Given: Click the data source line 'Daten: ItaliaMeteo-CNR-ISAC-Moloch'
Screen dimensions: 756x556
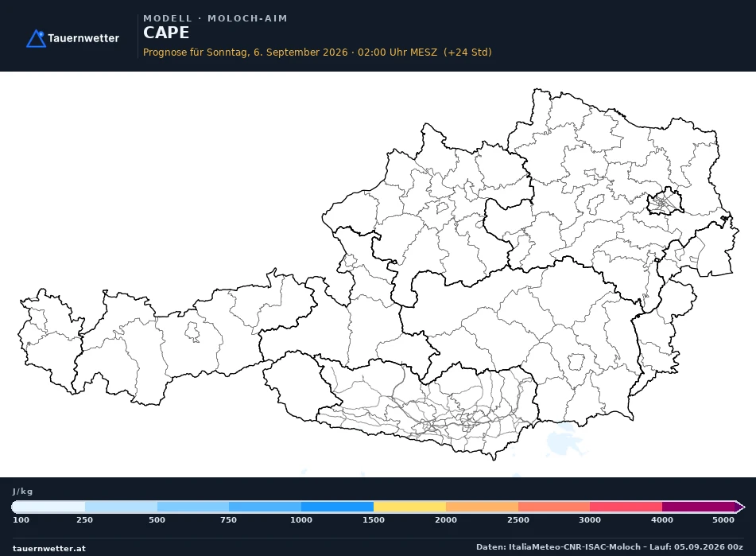Looking at the screenshot, I should pos(610,546).
